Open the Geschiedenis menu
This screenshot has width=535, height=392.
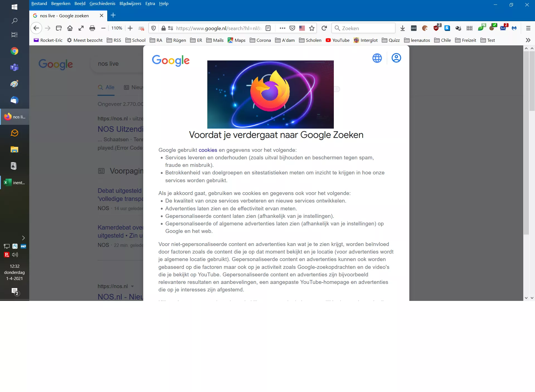pyautogui.click(x=102, y=4)
